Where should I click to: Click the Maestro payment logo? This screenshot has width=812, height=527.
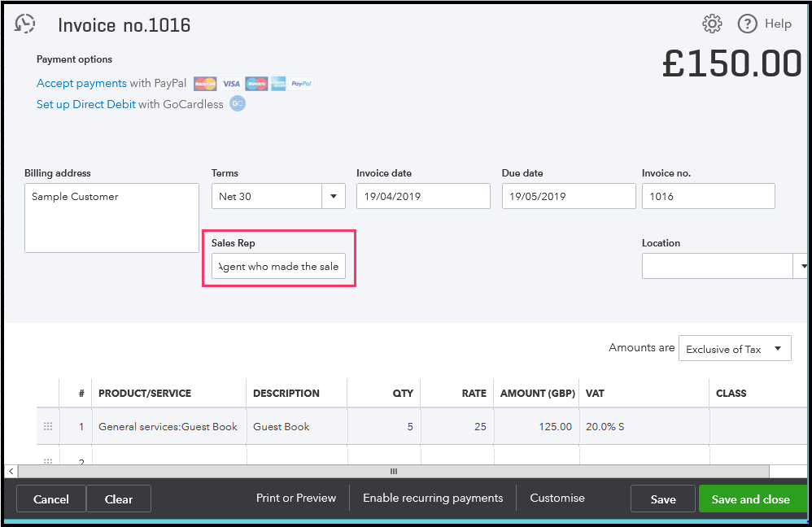256,83
